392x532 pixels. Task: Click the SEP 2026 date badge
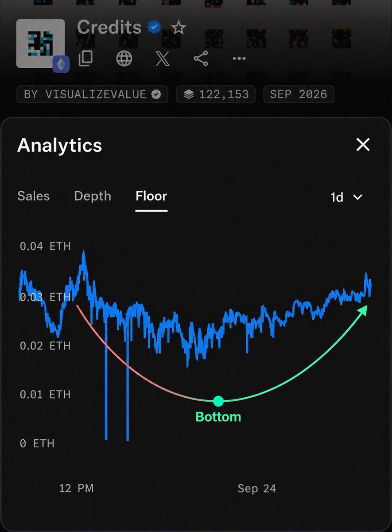(x=299, y=94)
